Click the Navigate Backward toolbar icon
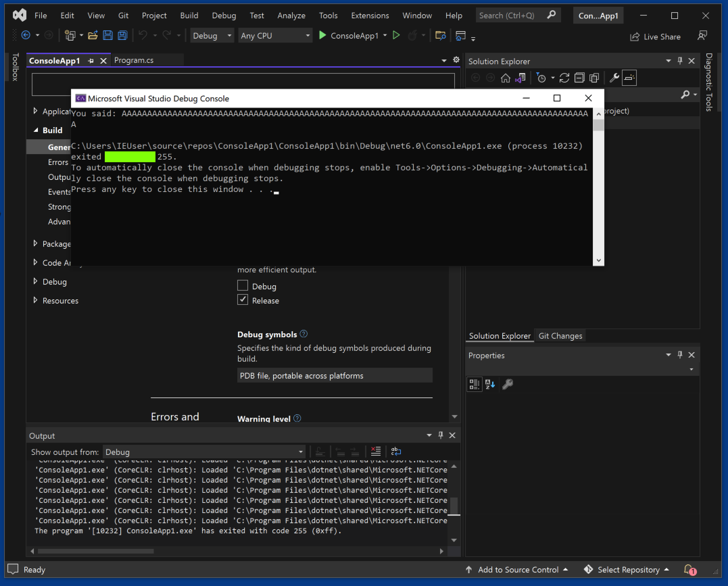728x586 pixels. coord(26,35)
